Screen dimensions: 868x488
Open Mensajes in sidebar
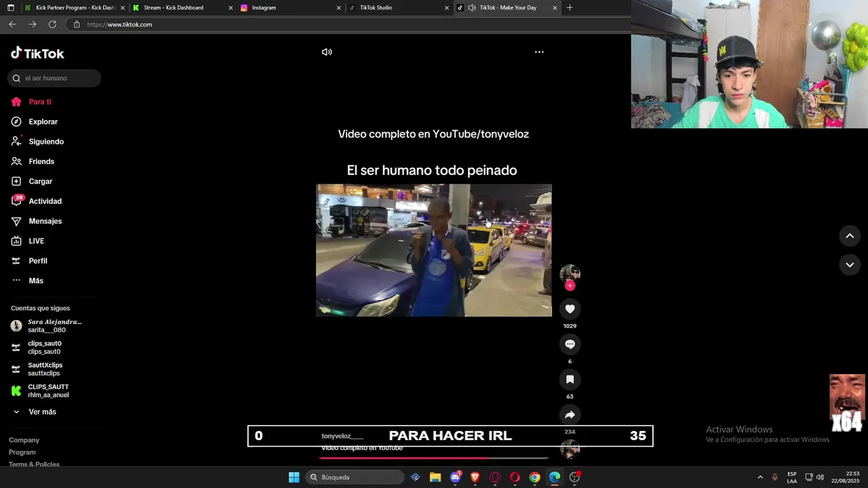36,221
